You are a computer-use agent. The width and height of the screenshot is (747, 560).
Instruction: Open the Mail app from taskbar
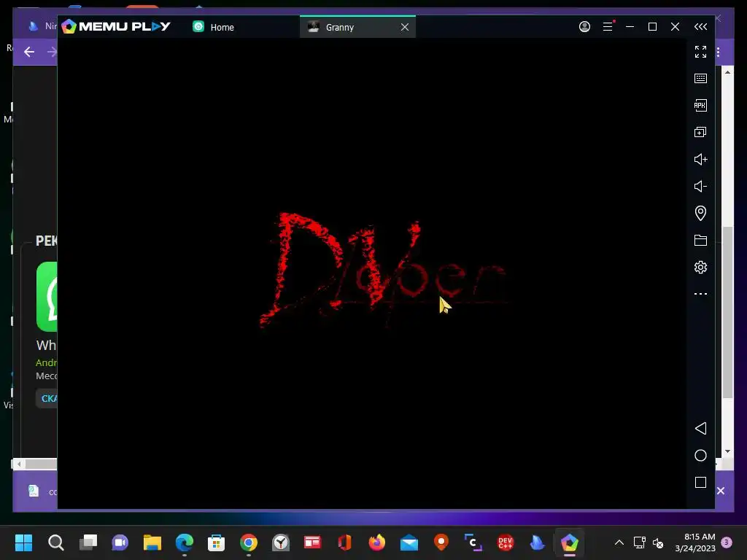(409, 542)
